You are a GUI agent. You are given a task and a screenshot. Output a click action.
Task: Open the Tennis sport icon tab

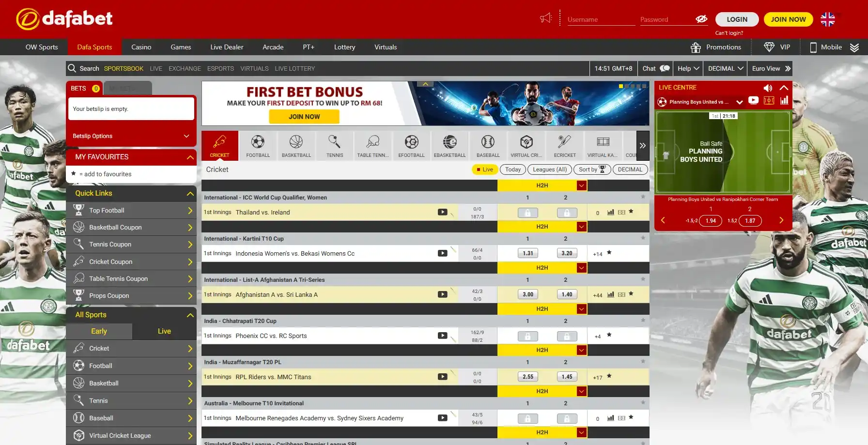[x=334, y=145]
